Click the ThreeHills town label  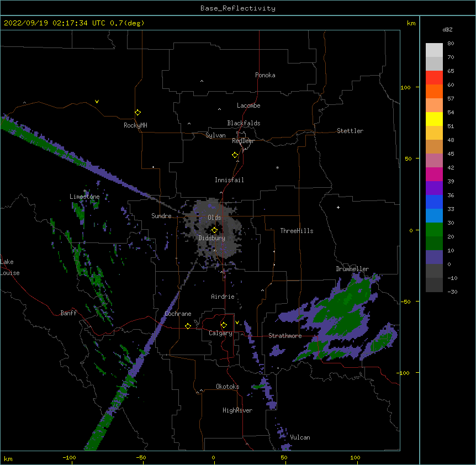(297, 231)
